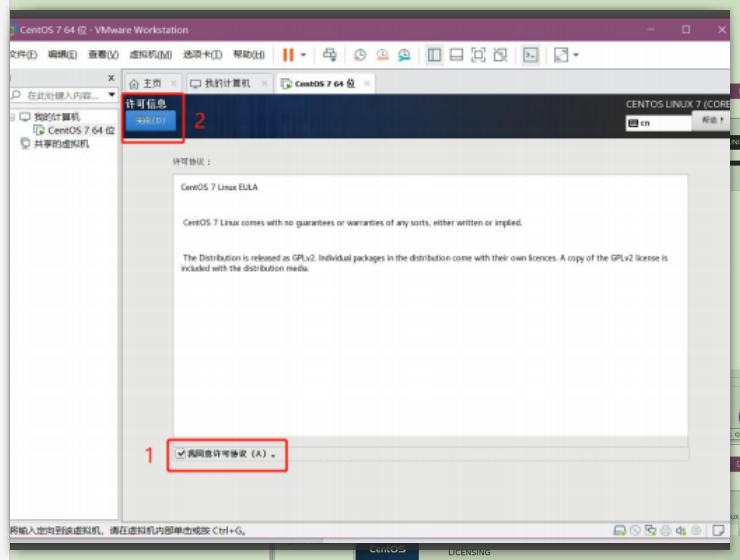The height and width of the screenshot is (560, 740).
Task: Click the printer status bar icon
Action: click(665, 531)
